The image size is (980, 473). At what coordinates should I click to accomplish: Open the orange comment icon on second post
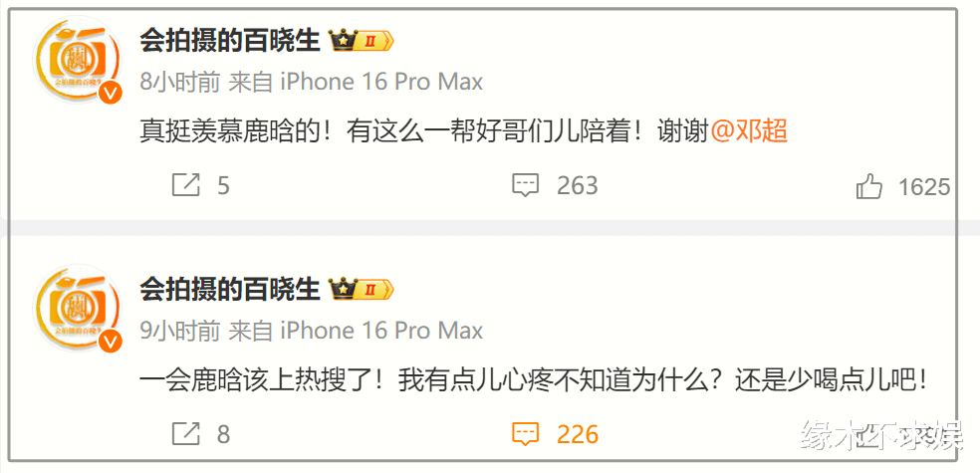pos(525,433)
